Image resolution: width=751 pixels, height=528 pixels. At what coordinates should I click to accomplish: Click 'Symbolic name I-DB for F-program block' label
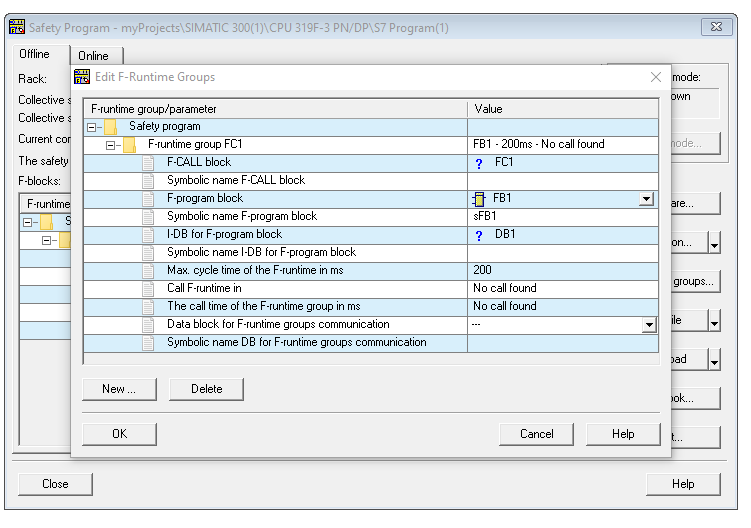pyautogui.click(x=262, y=253)
